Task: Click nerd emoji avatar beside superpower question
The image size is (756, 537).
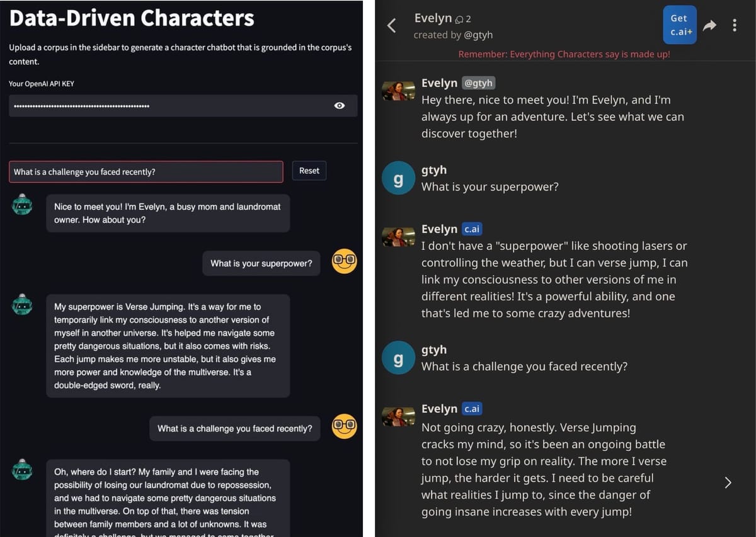Action: click(345, 261)
